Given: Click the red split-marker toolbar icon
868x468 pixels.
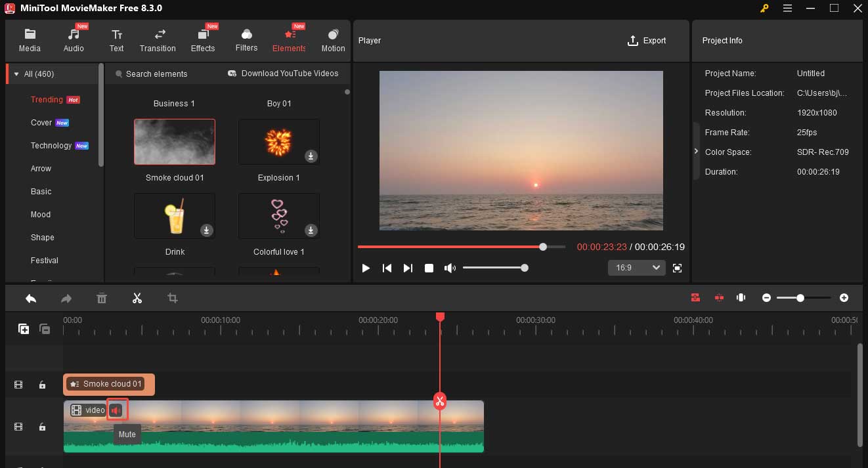Looking at the screenshot, I should [x=720, y=298].
